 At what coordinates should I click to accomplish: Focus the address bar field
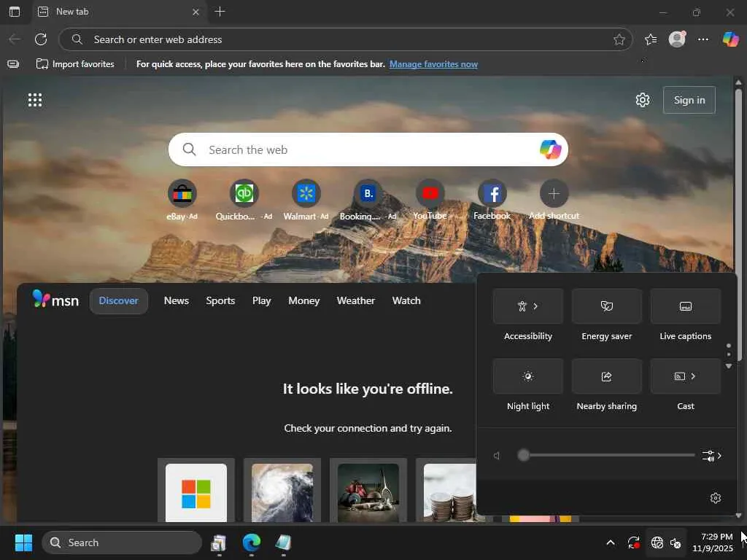click(345, 39)
